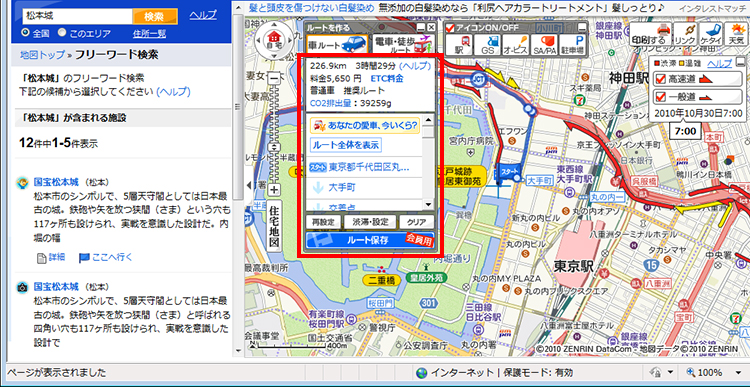Toggle アイコンON/OFF checkbox
This screenshot has width=750, height=387.
point(450,28)
